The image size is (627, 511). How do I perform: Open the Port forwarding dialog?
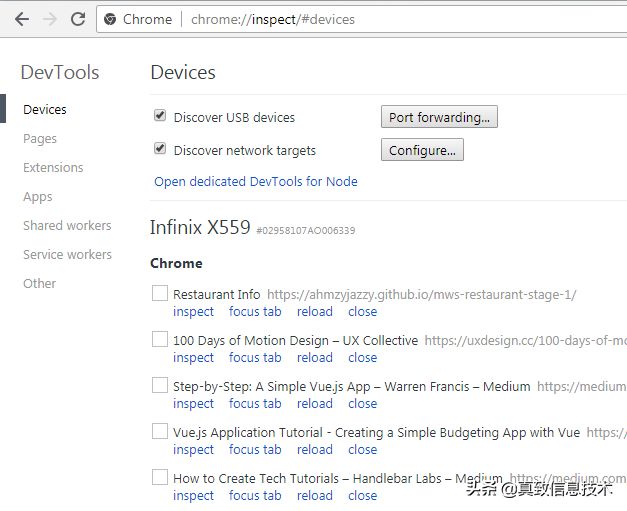tap(439, 117)
